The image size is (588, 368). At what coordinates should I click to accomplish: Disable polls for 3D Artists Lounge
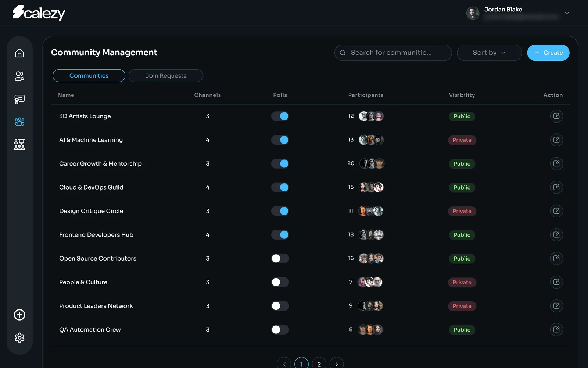[x=280, y=116]
